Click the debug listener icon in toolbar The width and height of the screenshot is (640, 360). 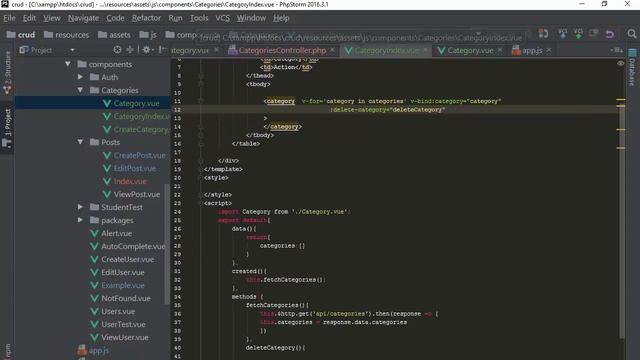click(543, 34)
